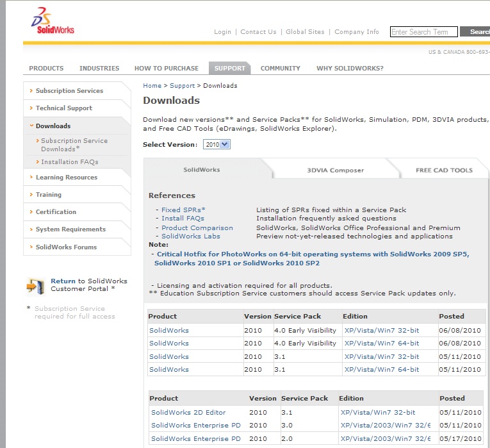Open Installation FAQs sub-item
Viewport: 490px width, 448px height.
click(x=70, y=162)
